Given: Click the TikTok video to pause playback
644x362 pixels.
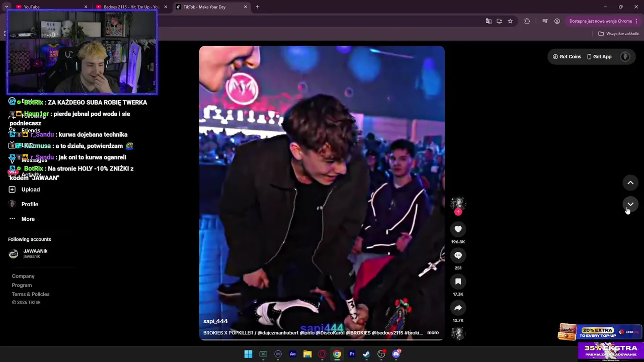Looking at the screenshot, I should 322,194.
